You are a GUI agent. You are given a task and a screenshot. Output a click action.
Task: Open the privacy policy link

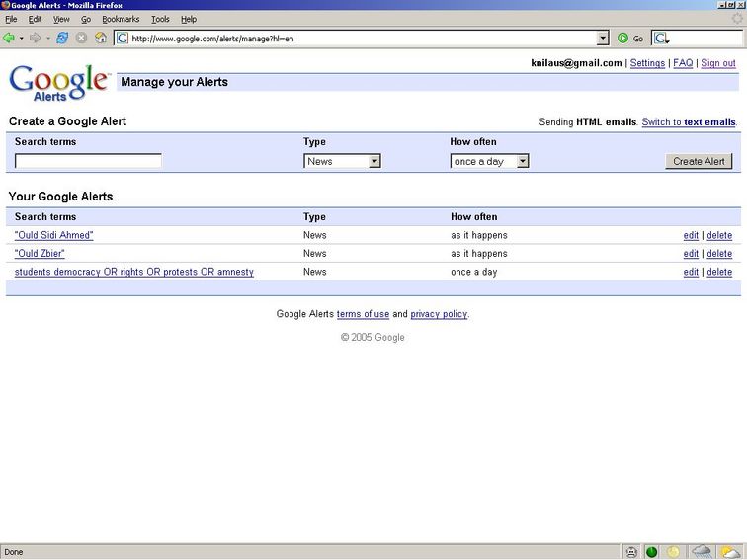coord(439,314)
